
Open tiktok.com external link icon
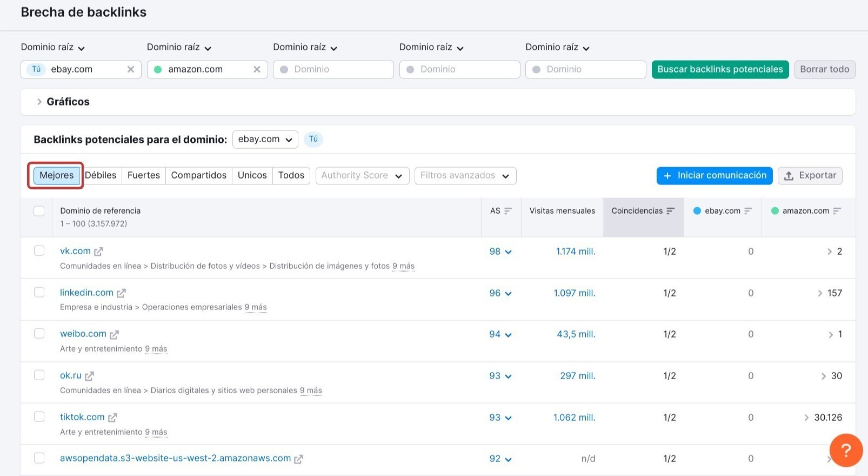112,418
